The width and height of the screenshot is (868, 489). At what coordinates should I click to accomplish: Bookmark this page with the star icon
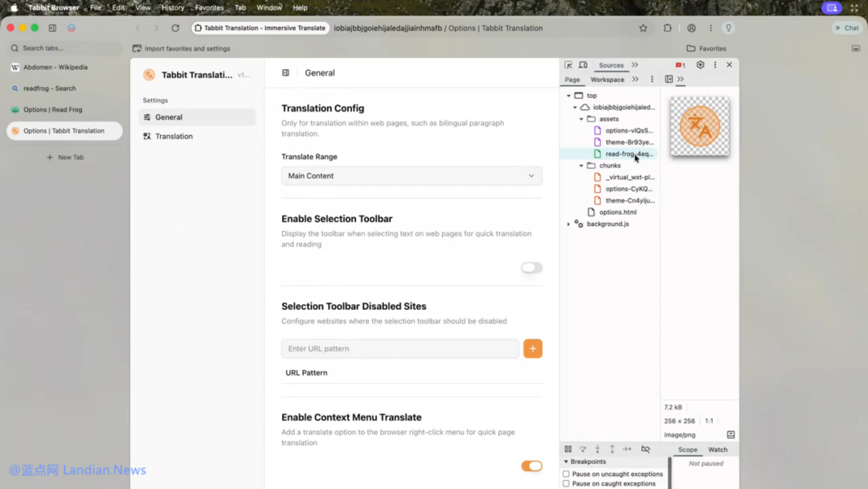pyautogui.click(x=643, y=28)
